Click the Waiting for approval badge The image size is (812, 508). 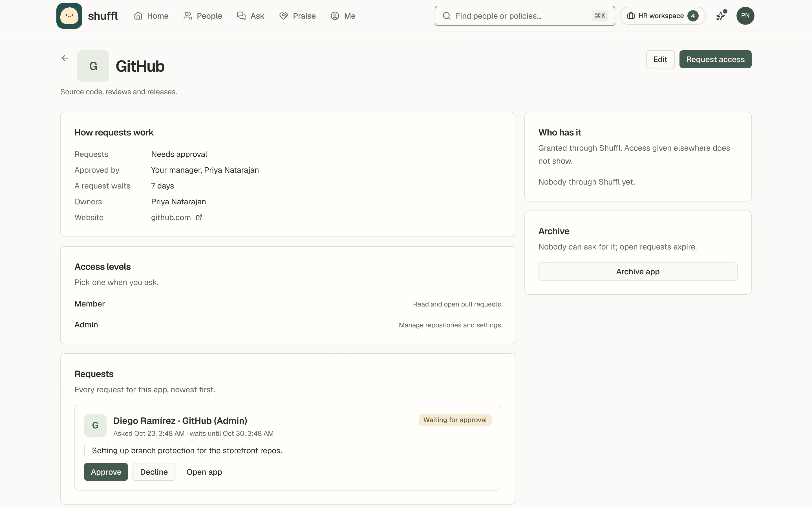[455, 420]
